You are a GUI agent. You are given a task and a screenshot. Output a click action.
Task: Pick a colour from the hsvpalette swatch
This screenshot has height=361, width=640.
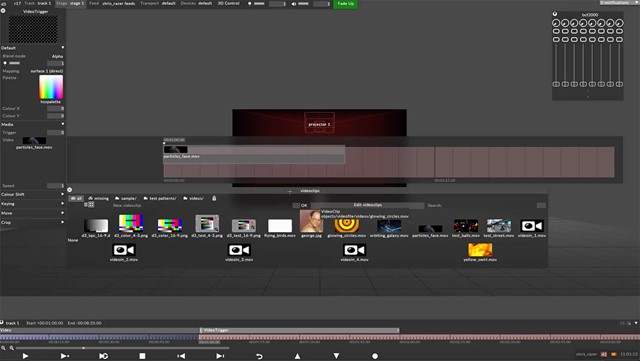[51, 87]
